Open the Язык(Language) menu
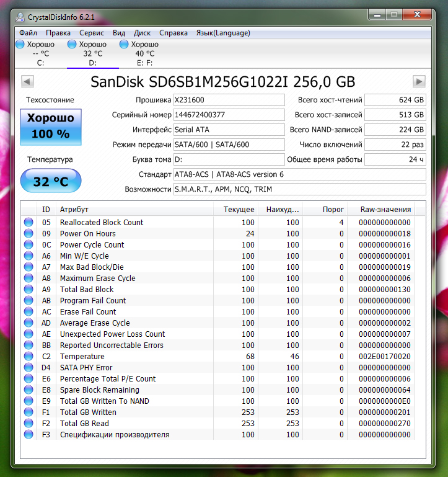448x477 pixels. click(x=223, y=33)
